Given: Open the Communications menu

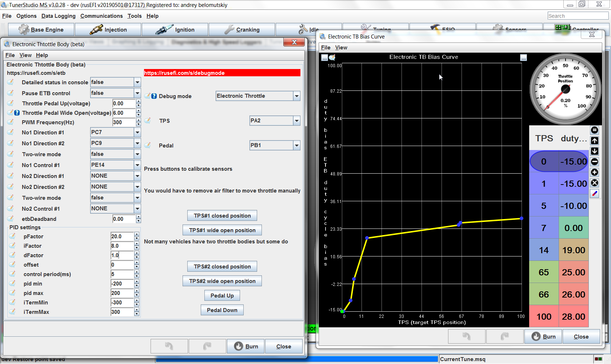Looking at the screenshot, I should pos(101,16).
